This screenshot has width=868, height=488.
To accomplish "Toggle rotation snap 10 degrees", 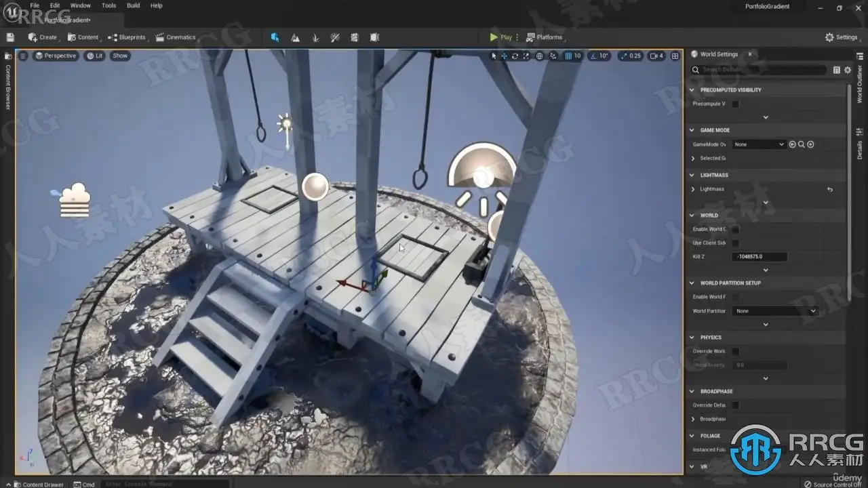I will click(x=599, y=56).
